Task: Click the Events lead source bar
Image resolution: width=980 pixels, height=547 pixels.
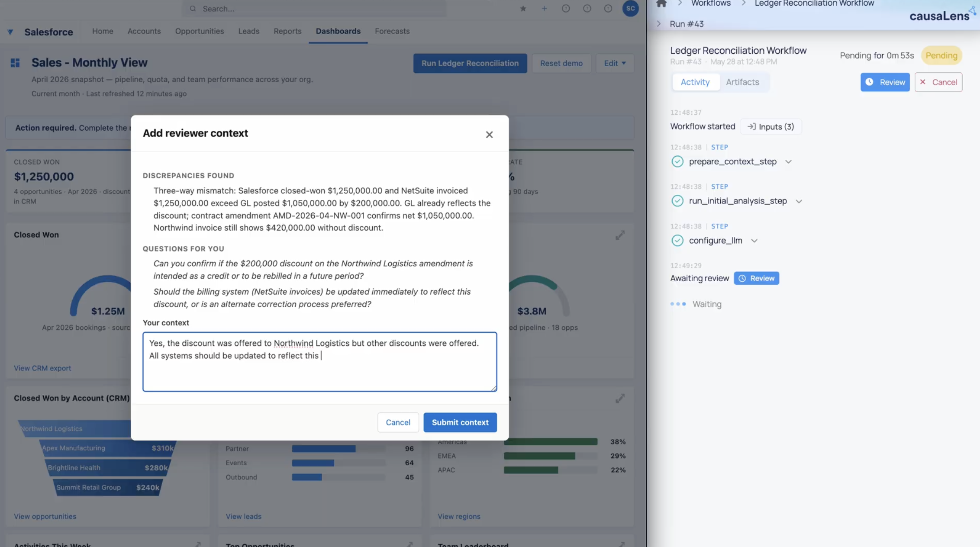Action: (x=338, y=463)
